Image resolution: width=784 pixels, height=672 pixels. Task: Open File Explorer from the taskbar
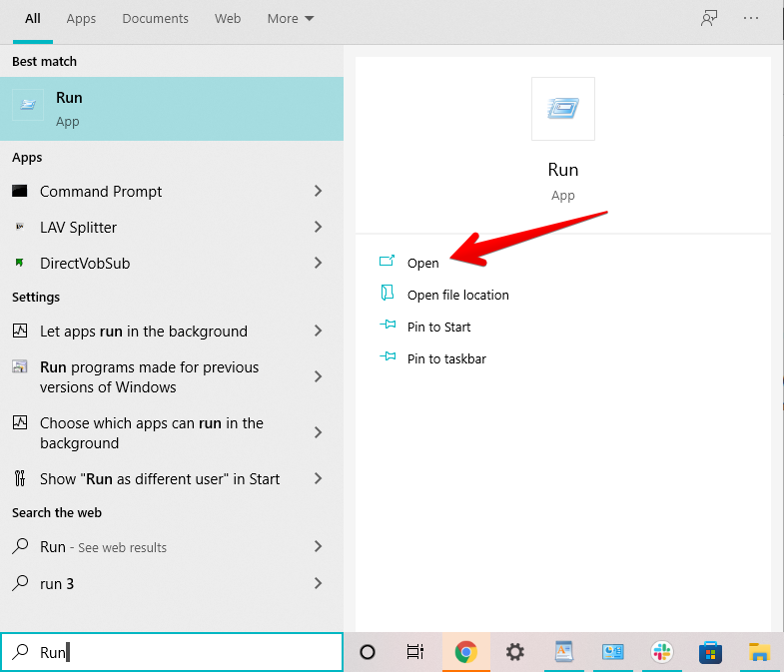(759, 652)
